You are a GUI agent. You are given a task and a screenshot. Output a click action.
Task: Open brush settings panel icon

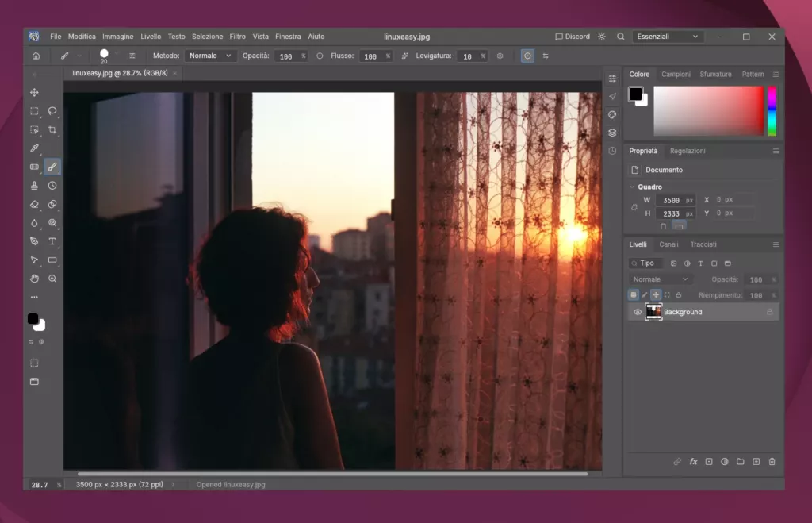pos(132,56)
